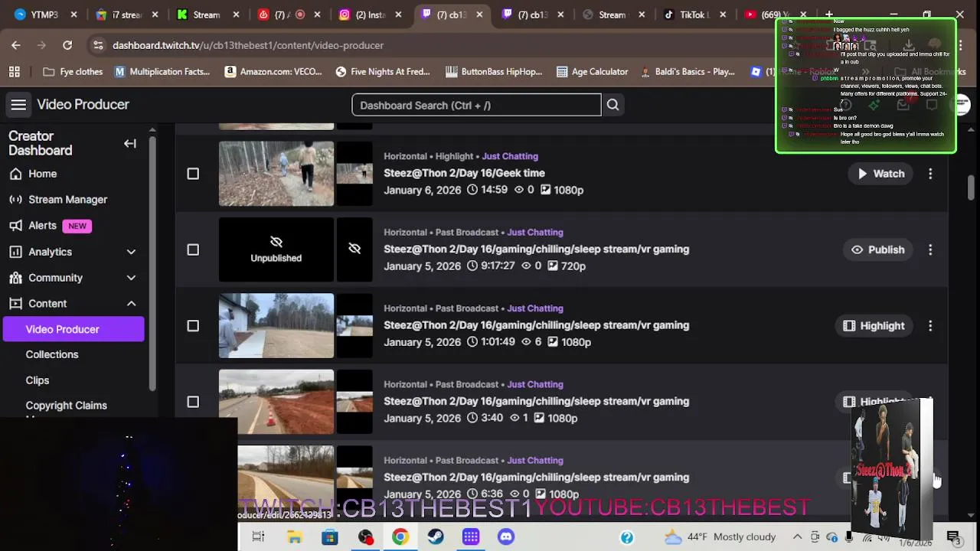Click the Just Chatting link on the unpublished row
Viewport: 980px width, 551px height.
click(535, 232)
